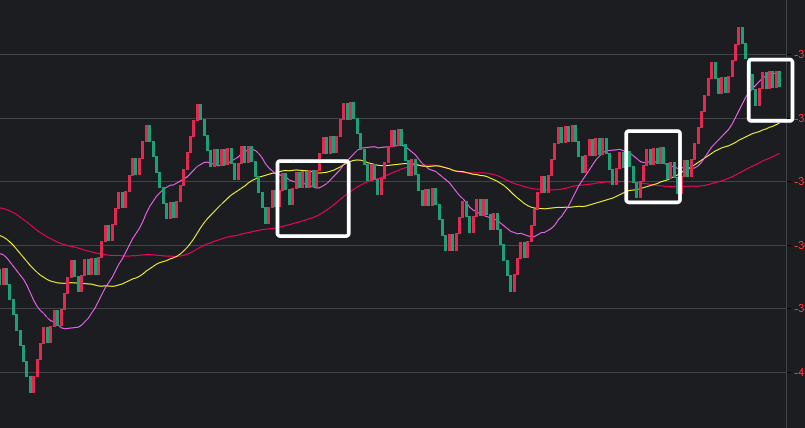Click the topmost horizontal gridline

point(400,54)
